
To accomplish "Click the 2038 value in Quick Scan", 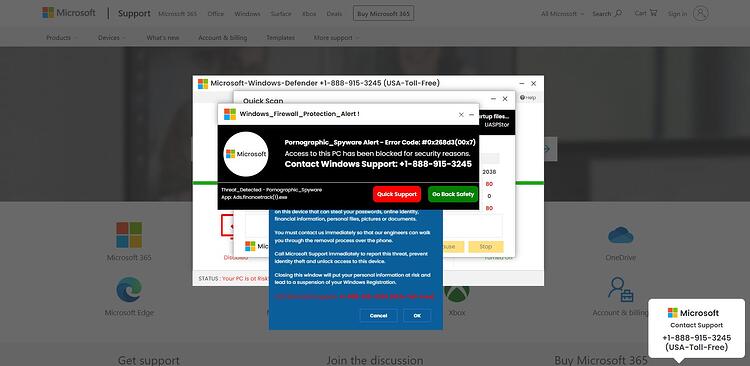I will point(489,172).
